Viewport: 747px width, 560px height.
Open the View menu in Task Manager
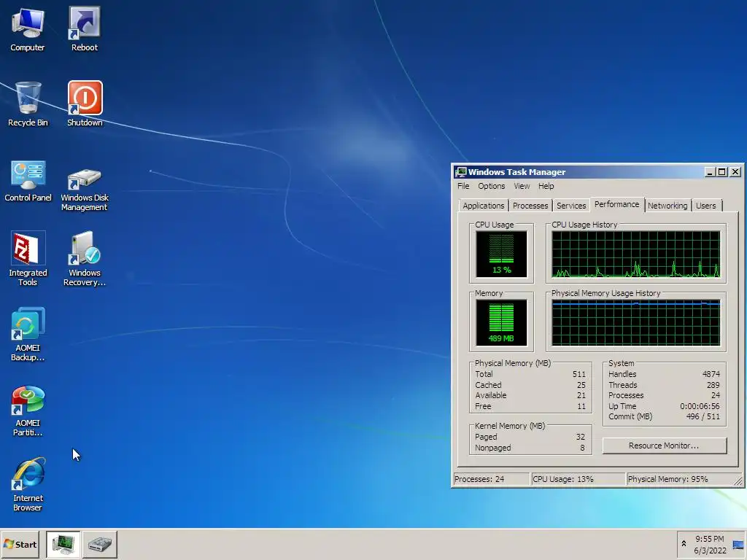click(x=522, y=186)
